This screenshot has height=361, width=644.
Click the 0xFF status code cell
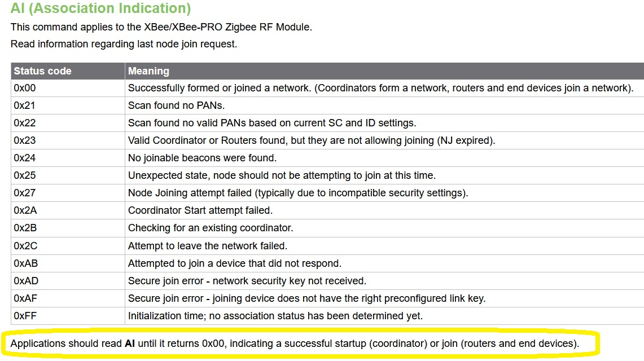(68, 316)
